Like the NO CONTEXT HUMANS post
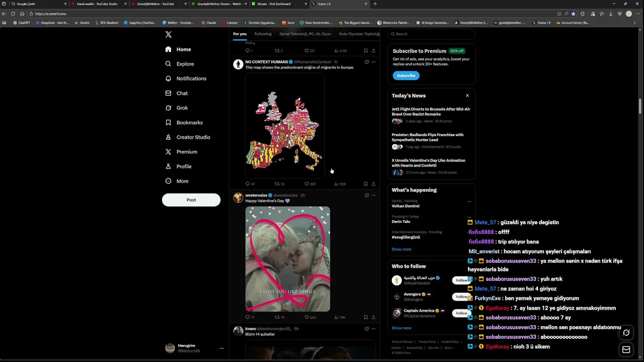Viewport: 644px width, 362px height. (x=310, y=184)
